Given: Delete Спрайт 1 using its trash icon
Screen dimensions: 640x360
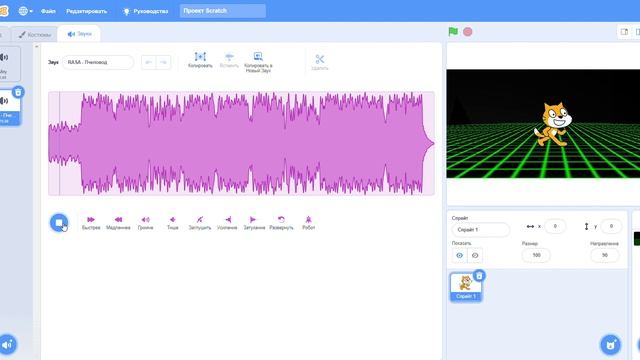Looking at the screenshot, I should tap(479, 276).
